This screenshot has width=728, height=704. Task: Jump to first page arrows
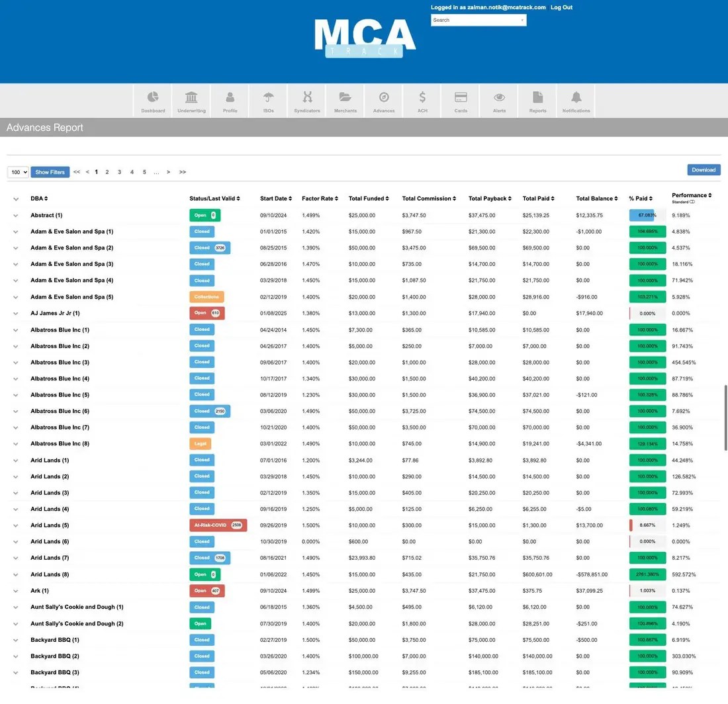tap(77, 172)
